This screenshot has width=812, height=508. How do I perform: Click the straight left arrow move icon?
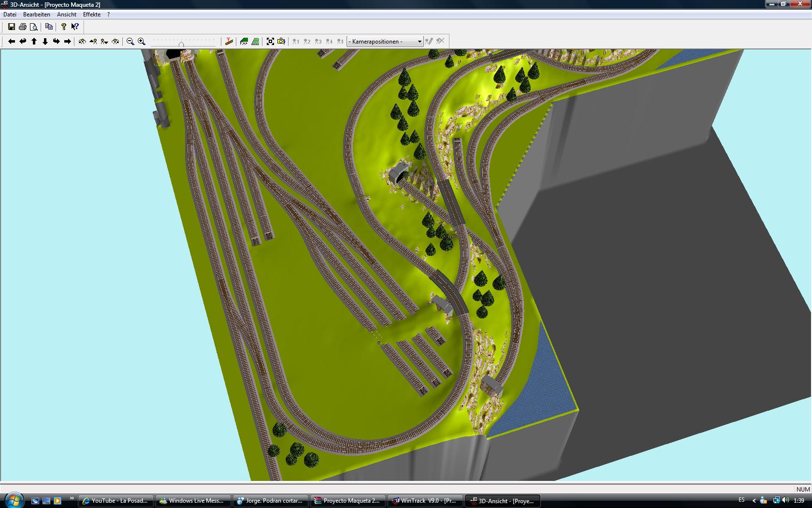coord(12,42)
